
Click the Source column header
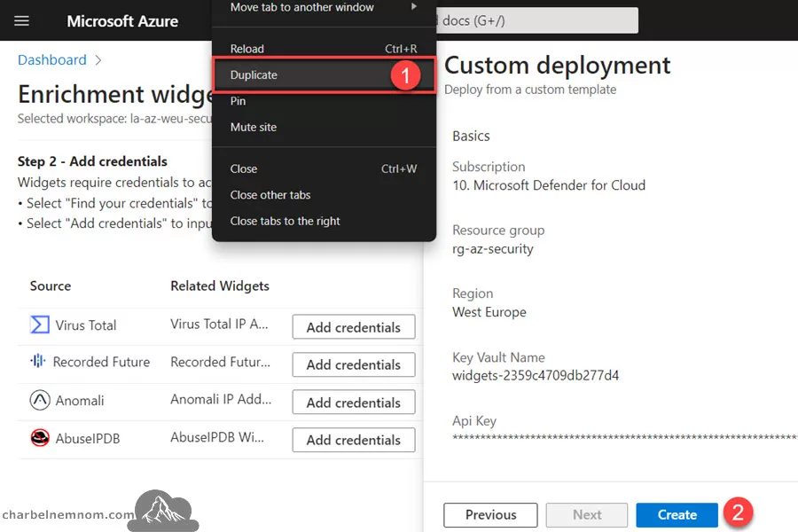coord(51,286)
